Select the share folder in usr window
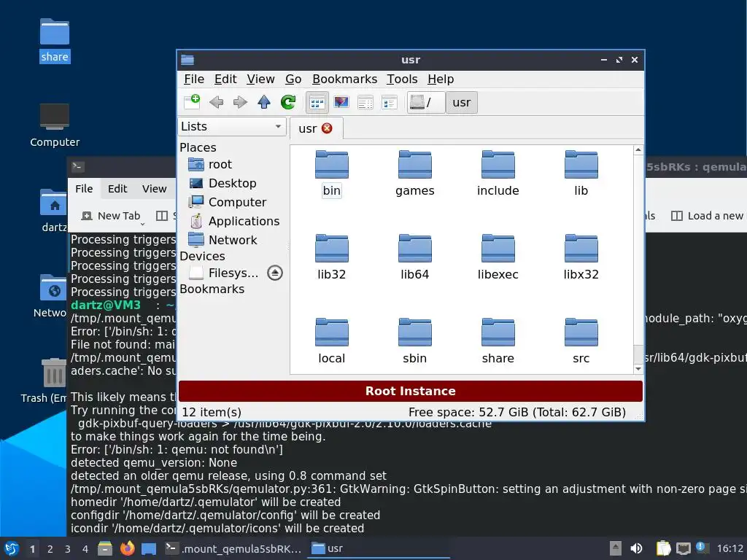The height and width of the screenshot is (560, 747). (x=498, y=341)
